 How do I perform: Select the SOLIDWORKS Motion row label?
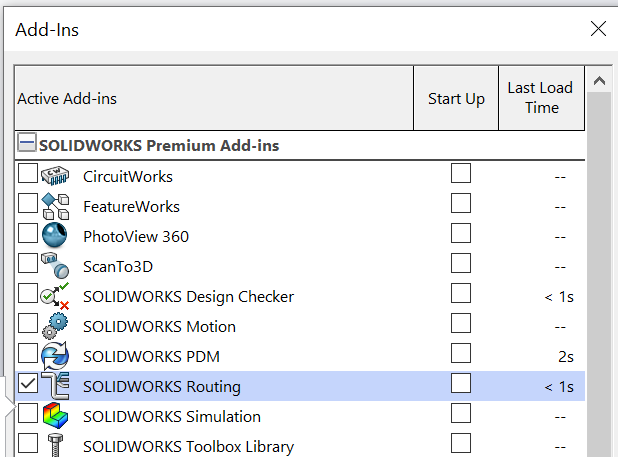[x=159, y=327]
